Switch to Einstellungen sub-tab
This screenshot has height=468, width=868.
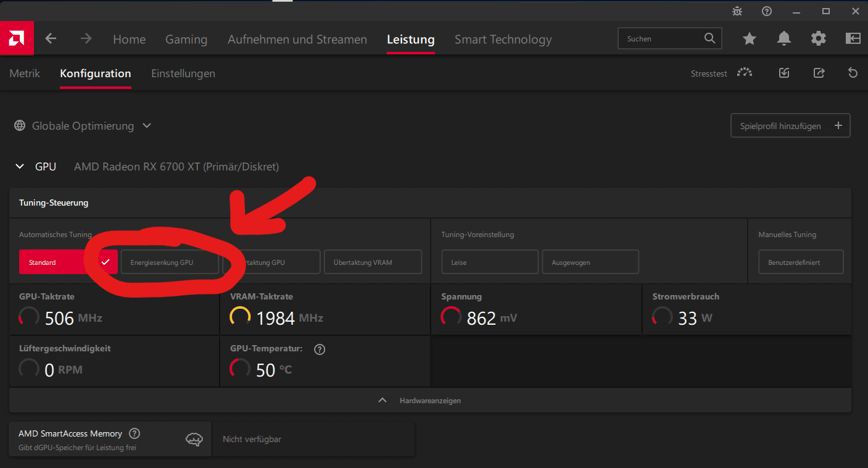(x=183, y=73)
